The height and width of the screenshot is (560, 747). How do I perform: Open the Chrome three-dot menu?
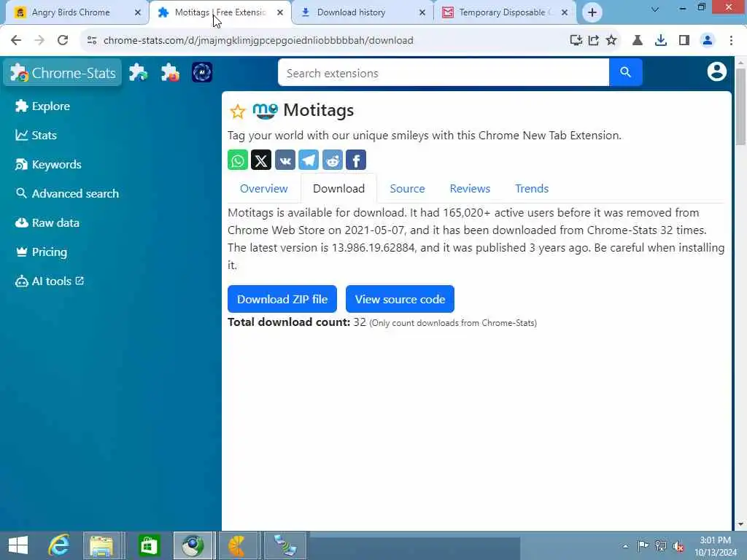pyautogui.click(x=731, y=41)
